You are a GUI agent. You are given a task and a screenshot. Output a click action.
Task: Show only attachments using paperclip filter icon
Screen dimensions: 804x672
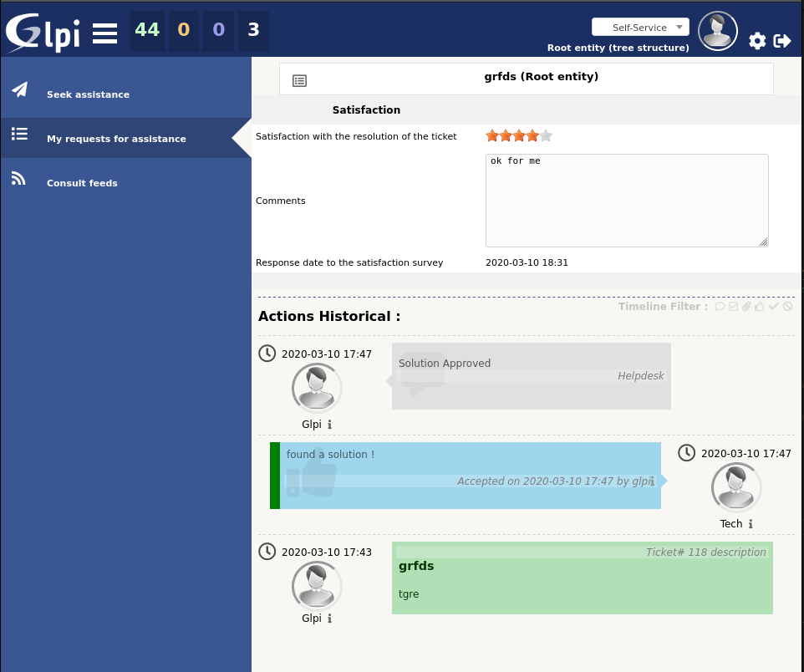pos(746,307)
